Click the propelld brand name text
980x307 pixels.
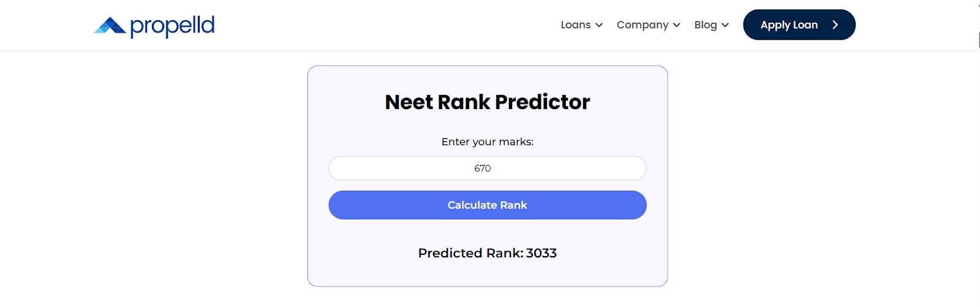[172, 26]
